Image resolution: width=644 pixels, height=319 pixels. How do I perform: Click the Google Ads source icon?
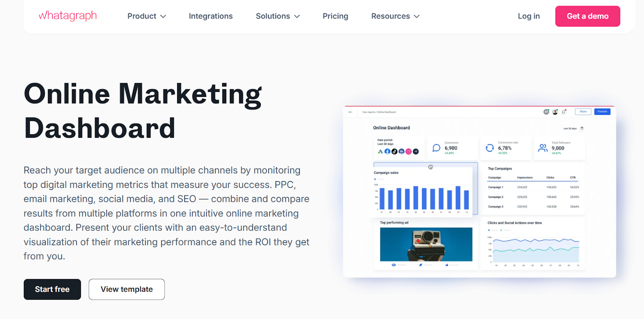(x=380, y=152)
